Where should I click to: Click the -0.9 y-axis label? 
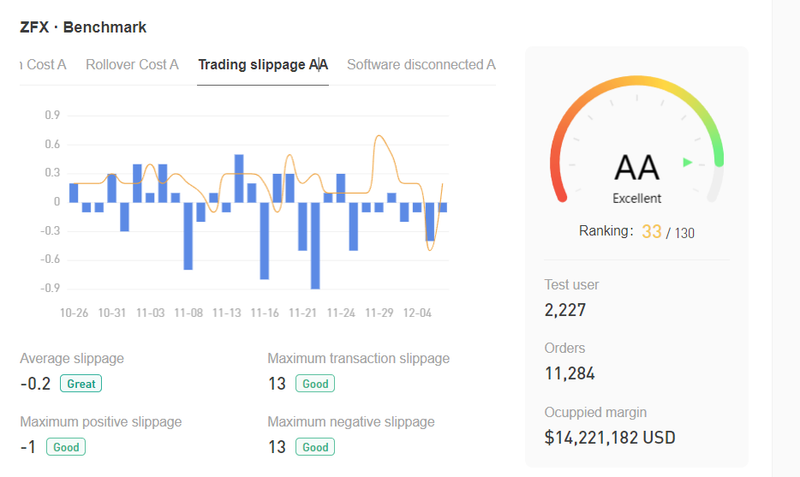coord(51,288)
